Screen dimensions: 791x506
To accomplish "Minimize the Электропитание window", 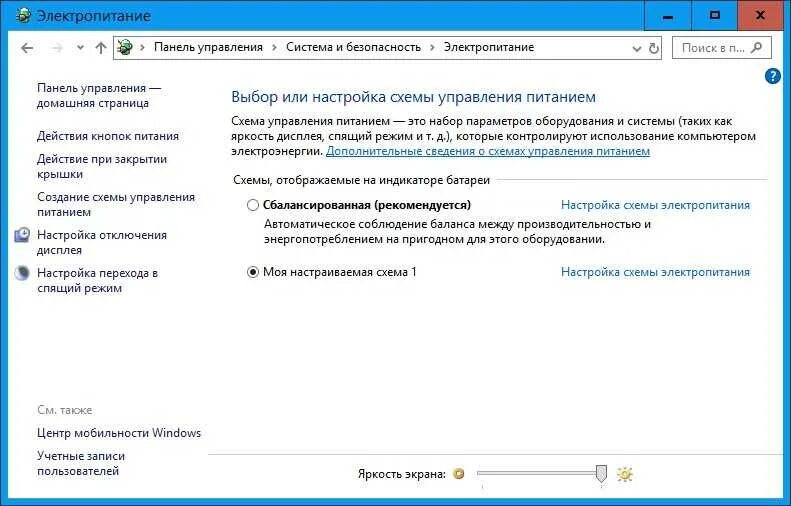I will 668,16.
